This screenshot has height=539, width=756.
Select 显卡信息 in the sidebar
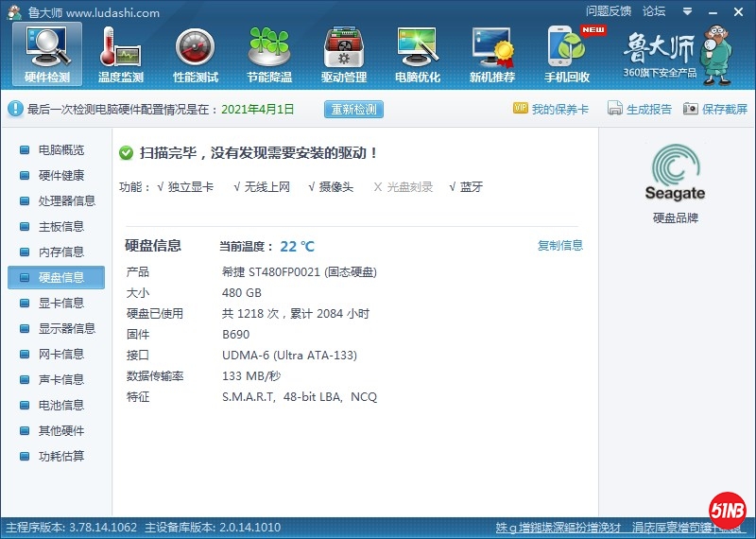pyautogui.click(x=60, y=304)
